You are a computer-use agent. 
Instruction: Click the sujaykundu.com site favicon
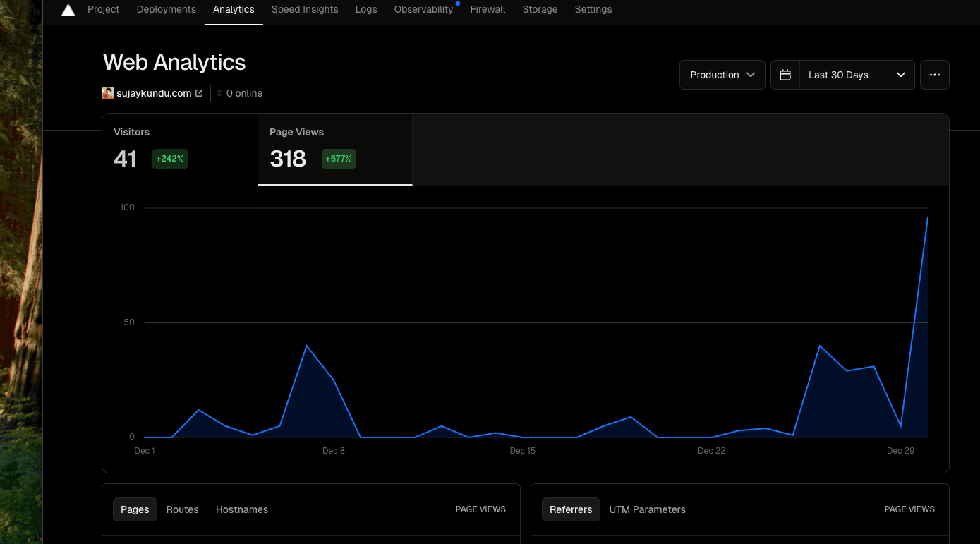(x=107, y=92)
